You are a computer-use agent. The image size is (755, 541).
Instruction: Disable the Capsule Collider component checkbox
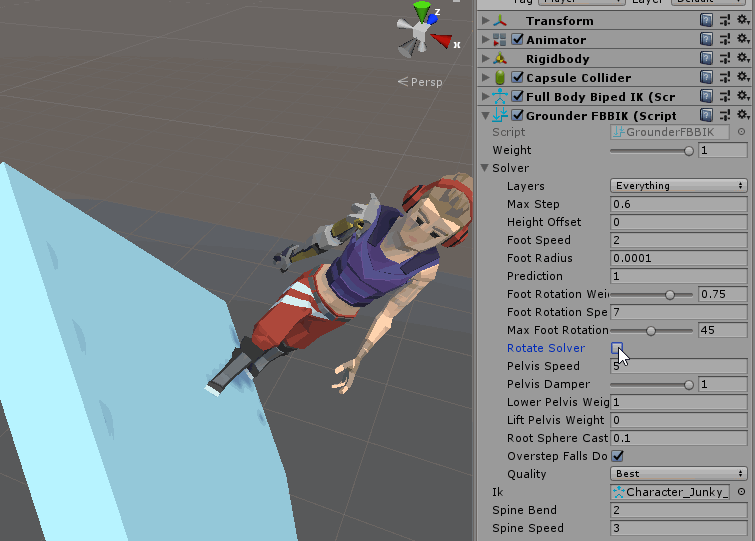517,77
